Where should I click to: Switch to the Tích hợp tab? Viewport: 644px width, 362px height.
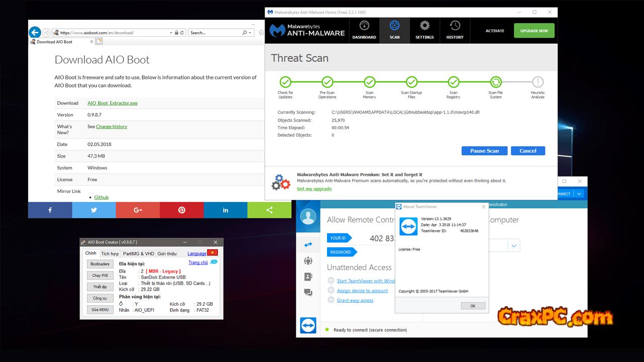[110, 253]
